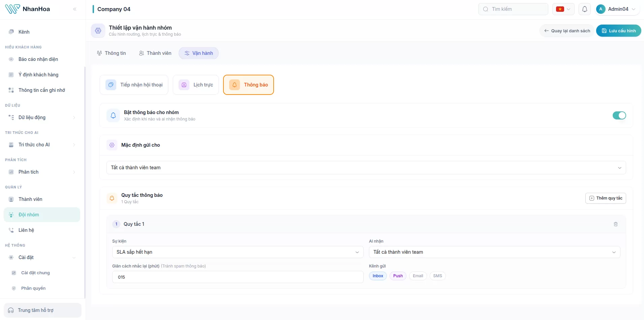Click the Lịch trực calendar icon
This screenshot has width=644, height=320.
tap(184, 85)
